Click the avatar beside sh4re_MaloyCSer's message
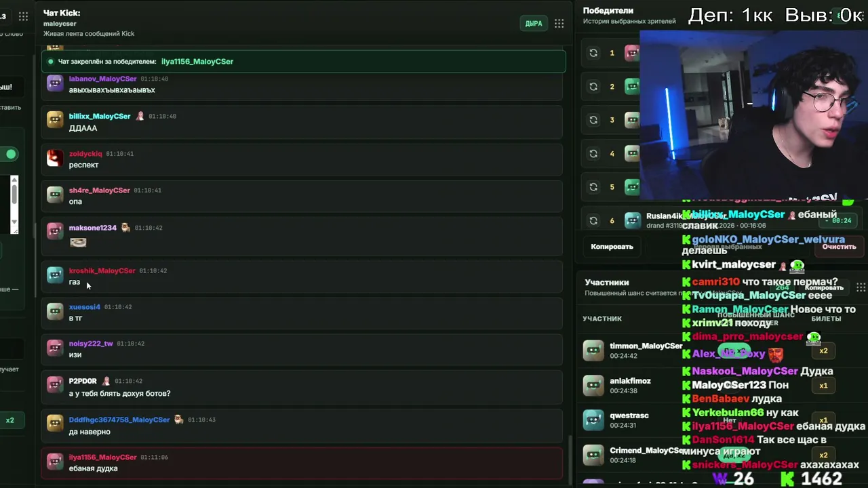868x488 pixels. 55,195
